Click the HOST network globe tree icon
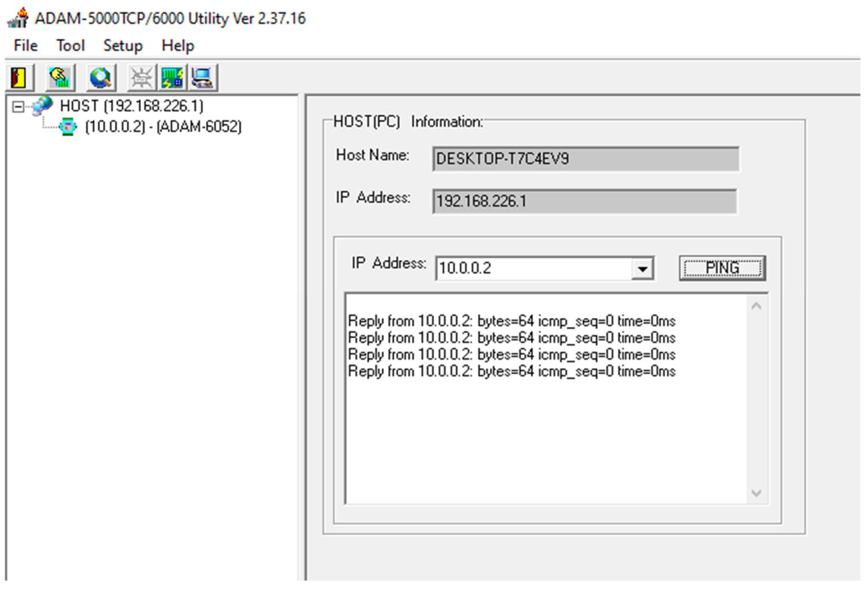This screenshot has height=590, width=868. (42, 106)
